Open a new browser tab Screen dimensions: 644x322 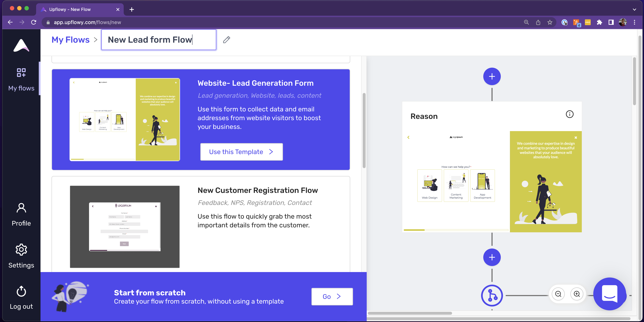132,9
